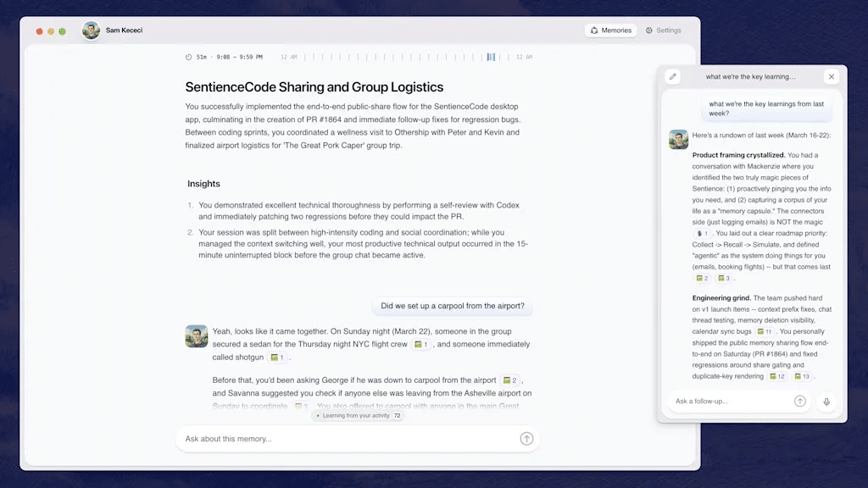Focus the 'Ask about this memory' field
This screenshot has width=868, height=488.
[348, 439]
